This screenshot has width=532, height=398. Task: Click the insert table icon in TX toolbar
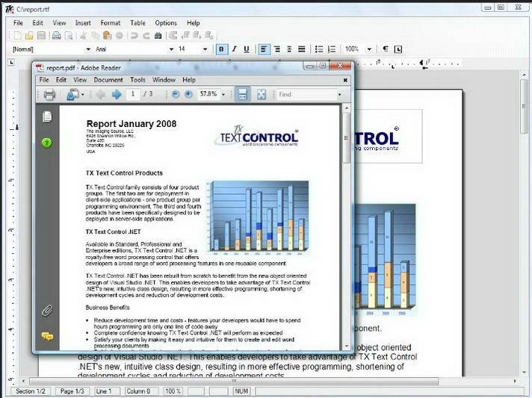(x=173, y=36)
